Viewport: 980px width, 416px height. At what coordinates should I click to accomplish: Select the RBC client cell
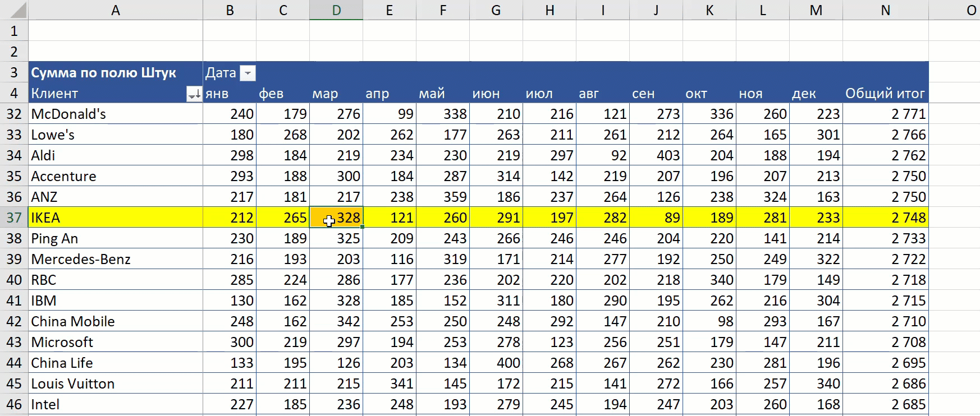pos(116,280)
